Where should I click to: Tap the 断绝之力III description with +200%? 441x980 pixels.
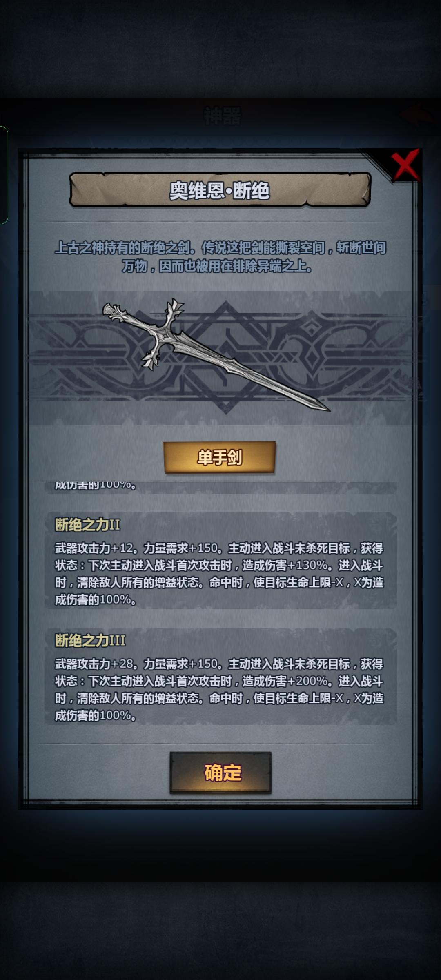(220, 689)
